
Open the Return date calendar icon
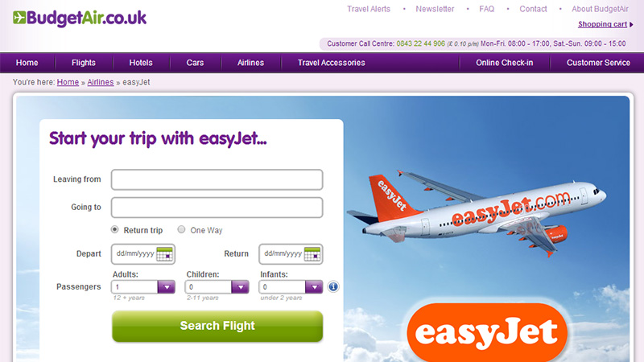[x=312, y=254]
